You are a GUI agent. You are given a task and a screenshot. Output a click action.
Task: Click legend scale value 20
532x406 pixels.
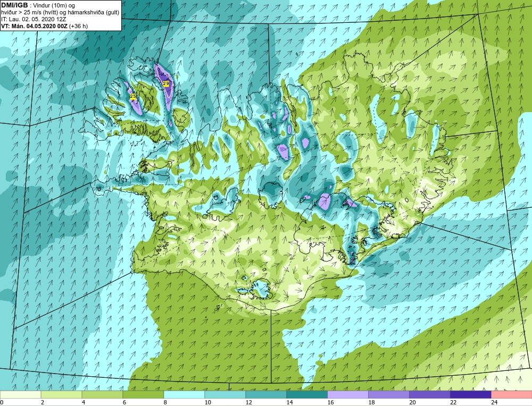413,402
